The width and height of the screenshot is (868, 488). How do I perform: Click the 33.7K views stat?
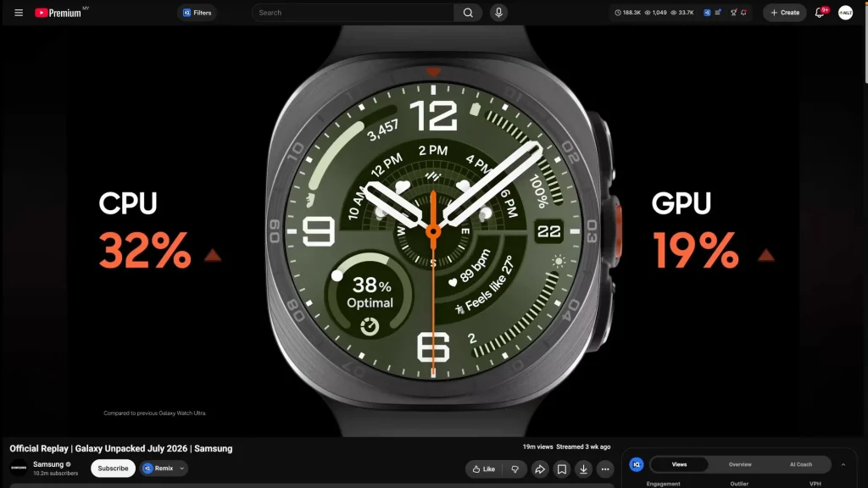(x=682, y=13)
